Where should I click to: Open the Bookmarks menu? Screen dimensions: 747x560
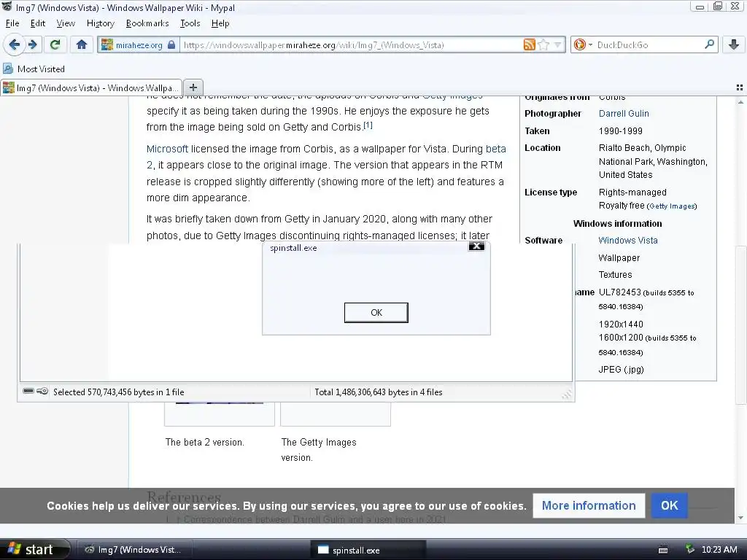point(147,23)
